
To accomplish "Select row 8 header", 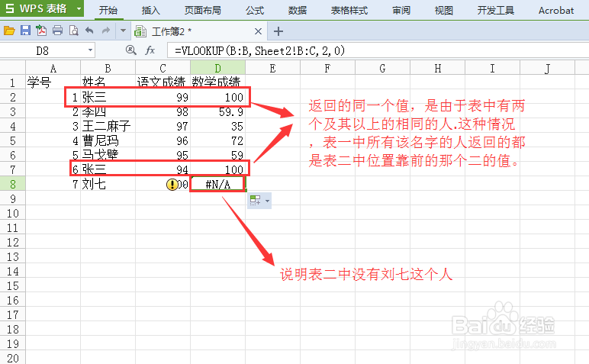I will [13, 184].
